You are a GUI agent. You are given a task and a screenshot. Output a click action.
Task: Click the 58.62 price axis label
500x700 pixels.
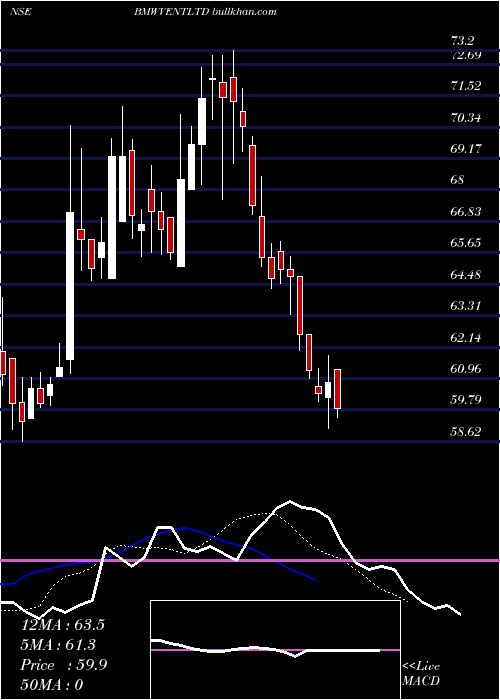point(466,431)
